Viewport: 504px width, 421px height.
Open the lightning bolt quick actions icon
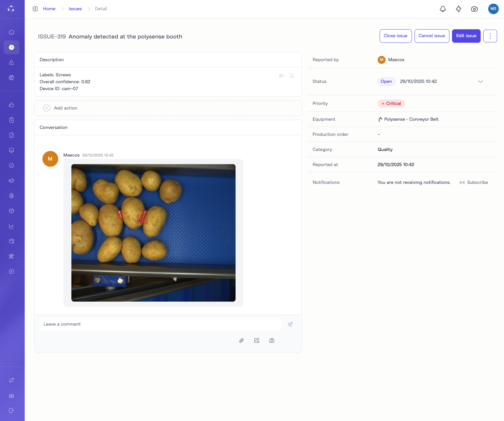tap(458, 9)
